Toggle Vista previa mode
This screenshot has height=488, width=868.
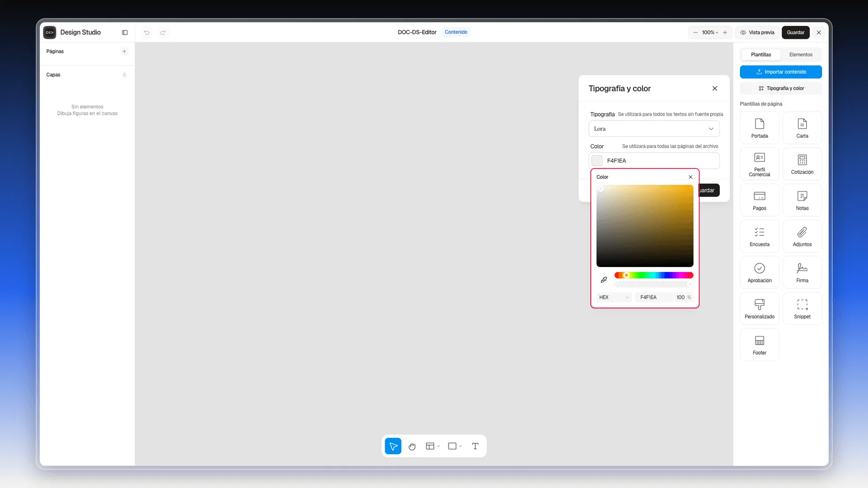tap(757, 33)
